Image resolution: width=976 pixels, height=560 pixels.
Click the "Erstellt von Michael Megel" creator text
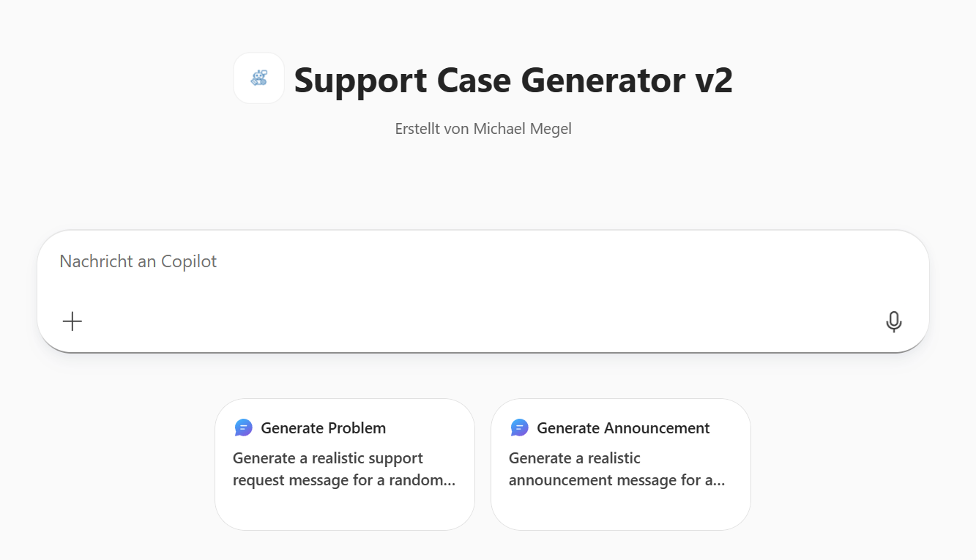483,129
